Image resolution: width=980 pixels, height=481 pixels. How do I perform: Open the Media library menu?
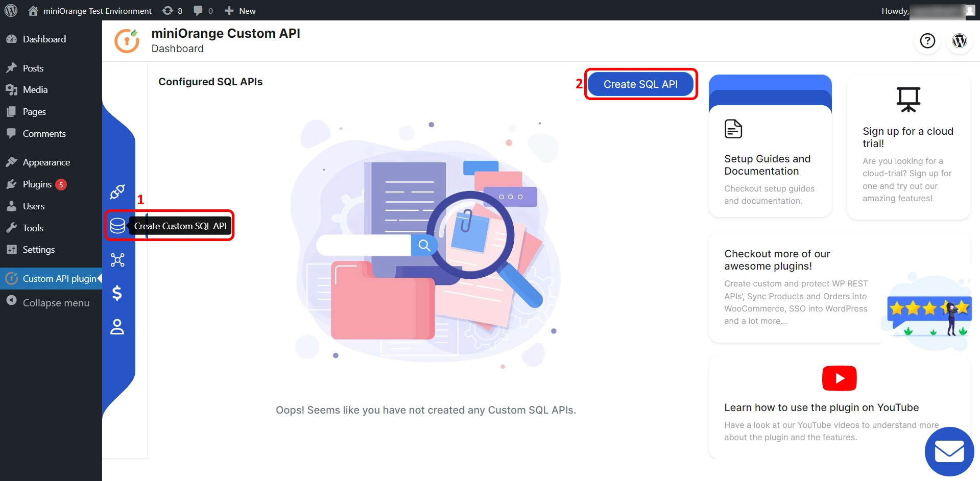(51, 90)
